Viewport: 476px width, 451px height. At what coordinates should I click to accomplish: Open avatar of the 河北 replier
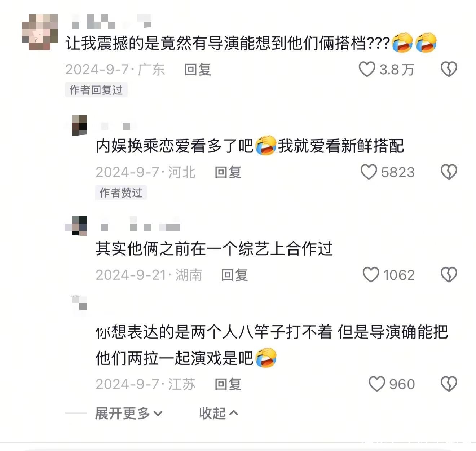pyautogui.click(x=79, y=125)
